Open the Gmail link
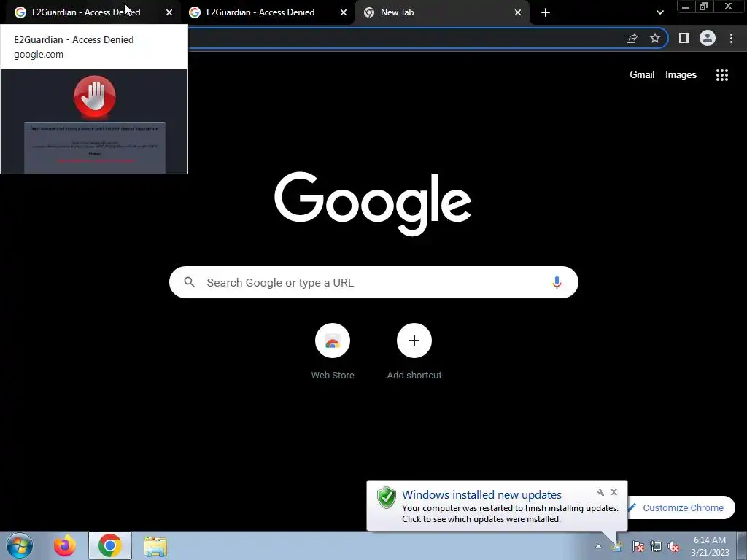The height and width of the screenshot is (560, 747). click(x=642, y=75)
